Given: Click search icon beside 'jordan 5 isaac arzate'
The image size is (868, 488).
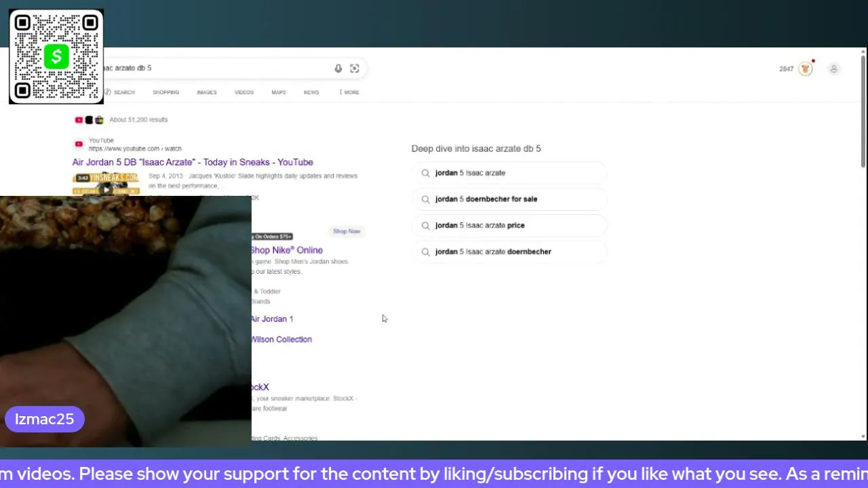Looking at the screenshot, I should [x=425, y=173].
